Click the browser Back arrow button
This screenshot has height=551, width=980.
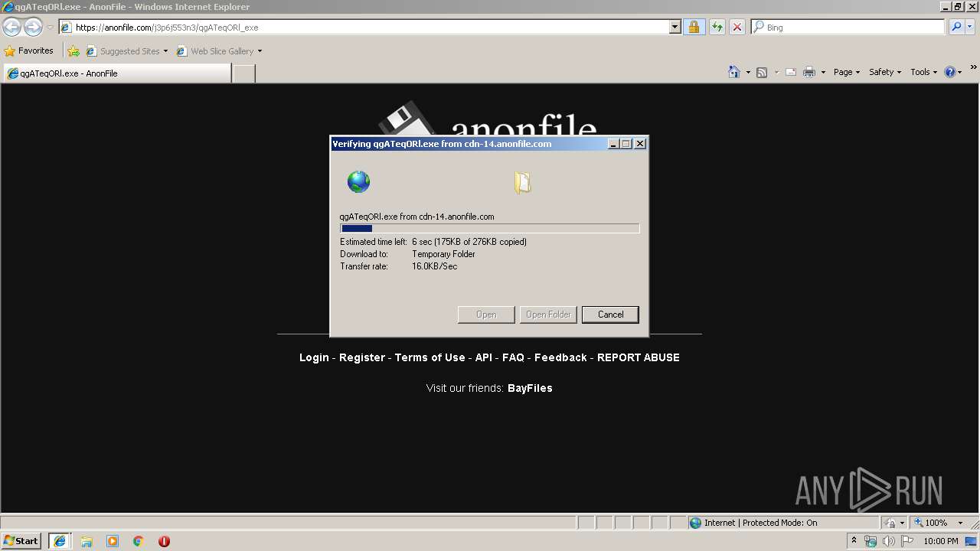(11, 27)
